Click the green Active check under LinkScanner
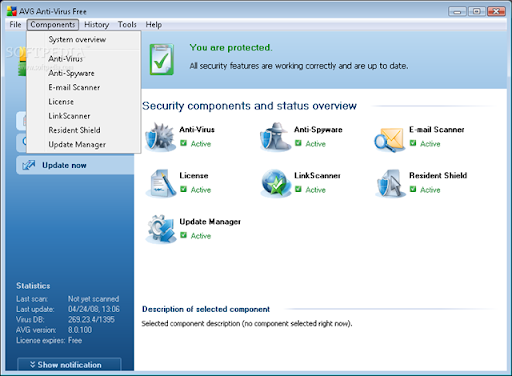The width and height of the screenshot is (512, 376). tap(298, 189)
